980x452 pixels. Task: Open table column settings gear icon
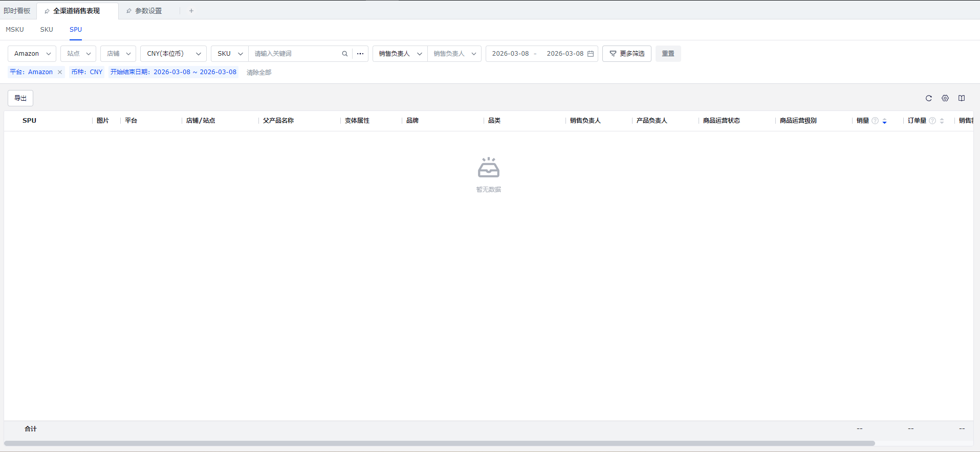pos(945,98)
